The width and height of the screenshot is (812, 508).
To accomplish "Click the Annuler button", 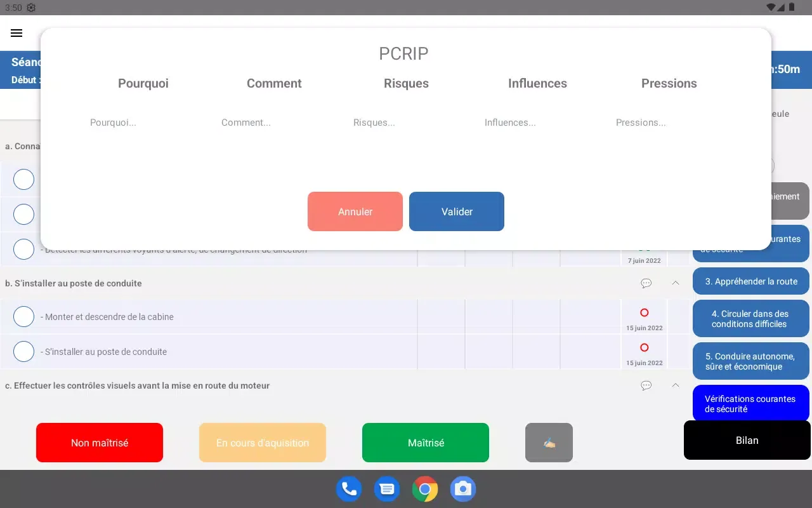I will pyautogui.click(x=355, y=211).
